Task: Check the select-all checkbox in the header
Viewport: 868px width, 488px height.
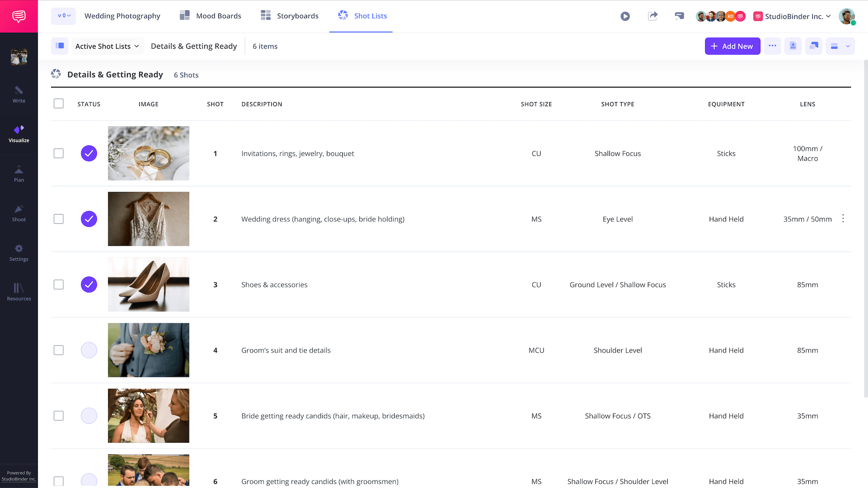Action: point(59,104)
